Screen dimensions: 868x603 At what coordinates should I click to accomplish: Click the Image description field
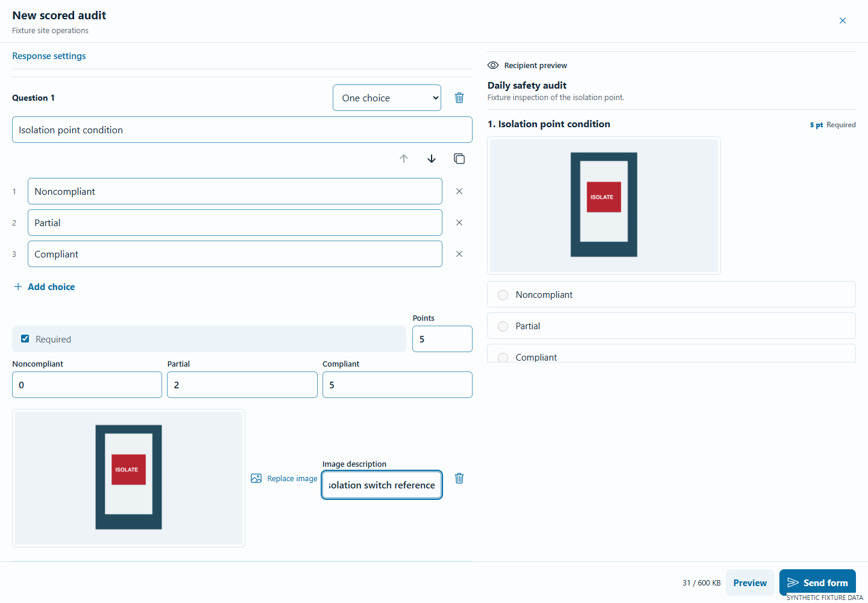click(x=382, y=485)
